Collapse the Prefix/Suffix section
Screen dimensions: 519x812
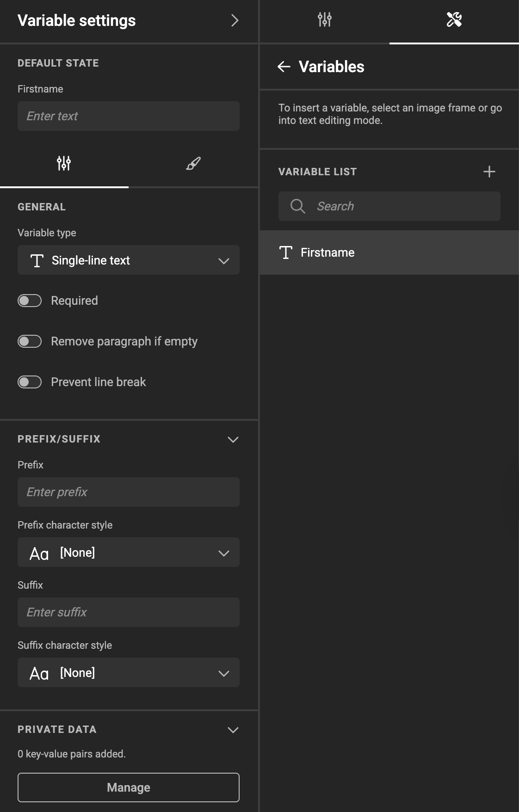point(233,439)
